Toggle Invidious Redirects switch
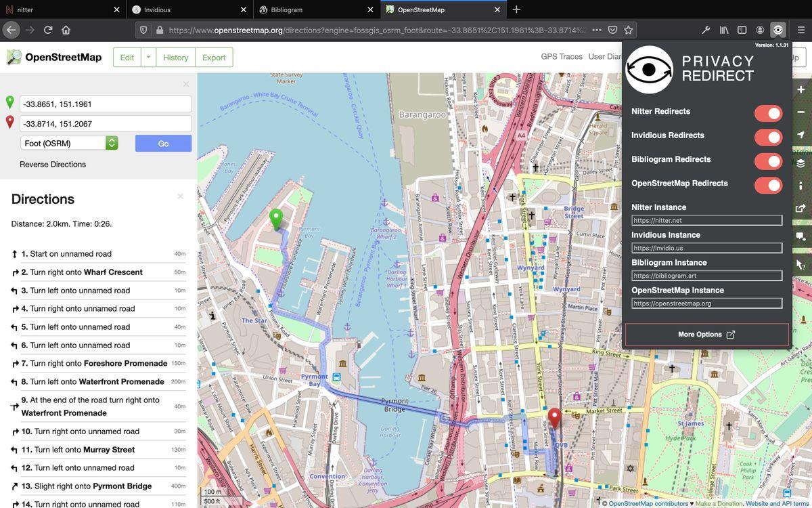 coord(768,137)
